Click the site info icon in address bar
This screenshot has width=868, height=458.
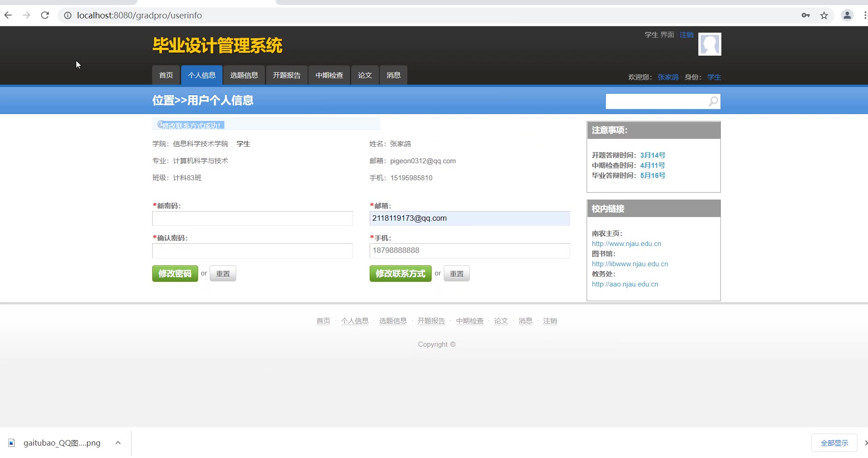click(x=68, y=16)
